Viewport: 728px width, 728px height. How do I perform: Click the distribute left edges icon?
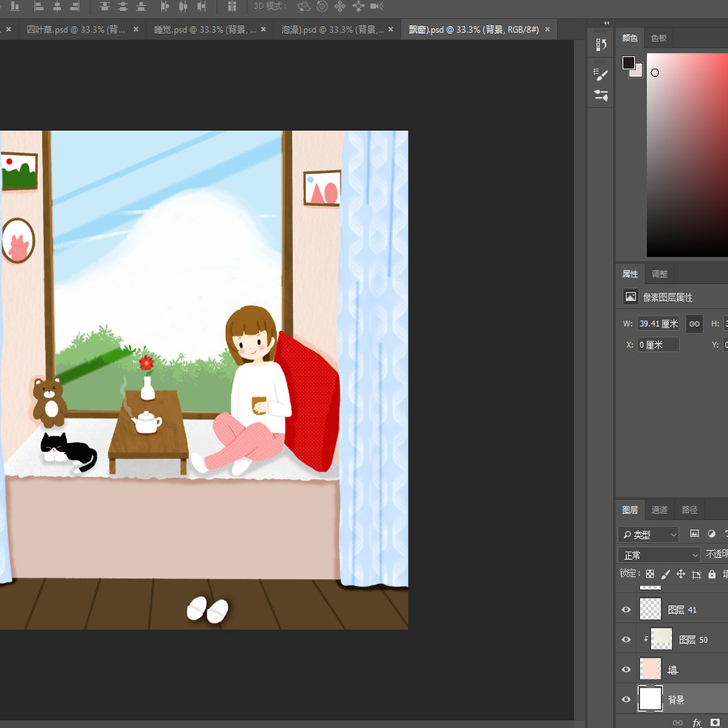click(165, 6)
